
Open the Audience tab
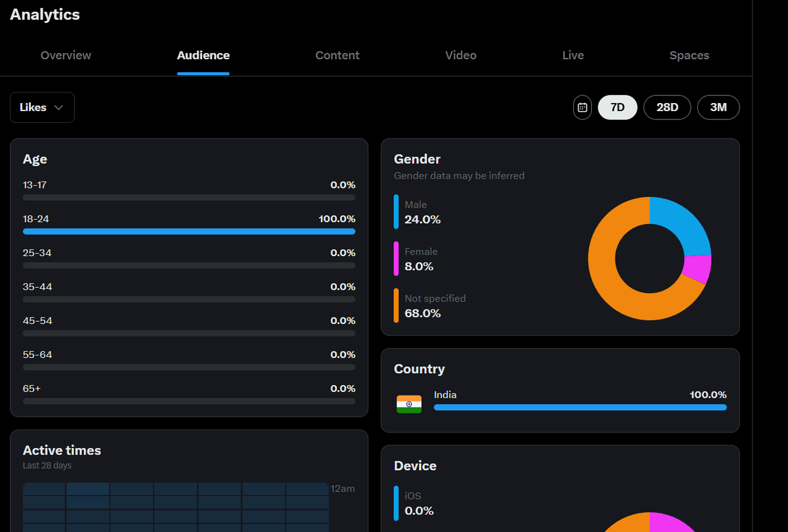pyautogui.click(x=204, y=55)
